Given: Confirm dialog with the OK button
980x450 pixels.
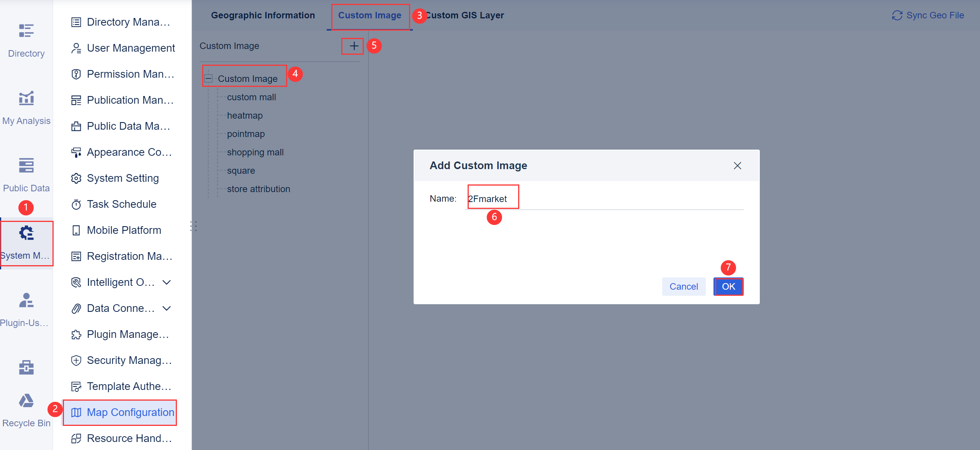Looking at the screenshot, I should [728, 286].
